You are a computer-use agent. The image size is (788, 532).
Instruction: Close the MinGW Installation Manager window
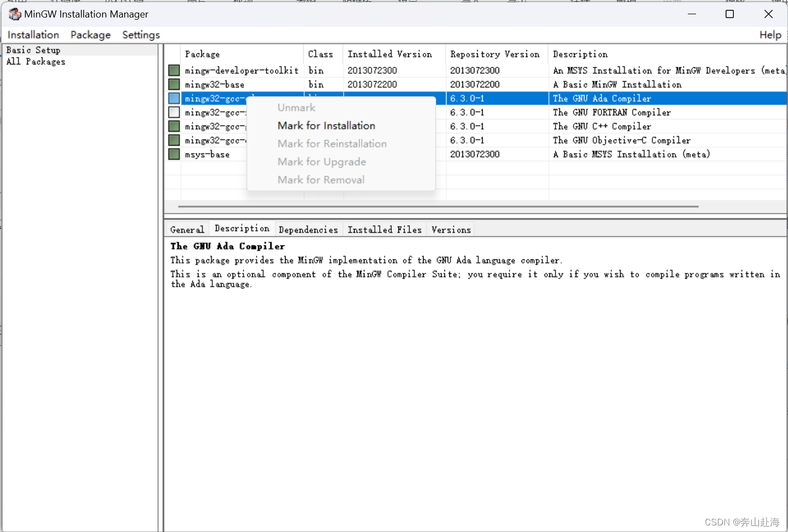point(768,14)
